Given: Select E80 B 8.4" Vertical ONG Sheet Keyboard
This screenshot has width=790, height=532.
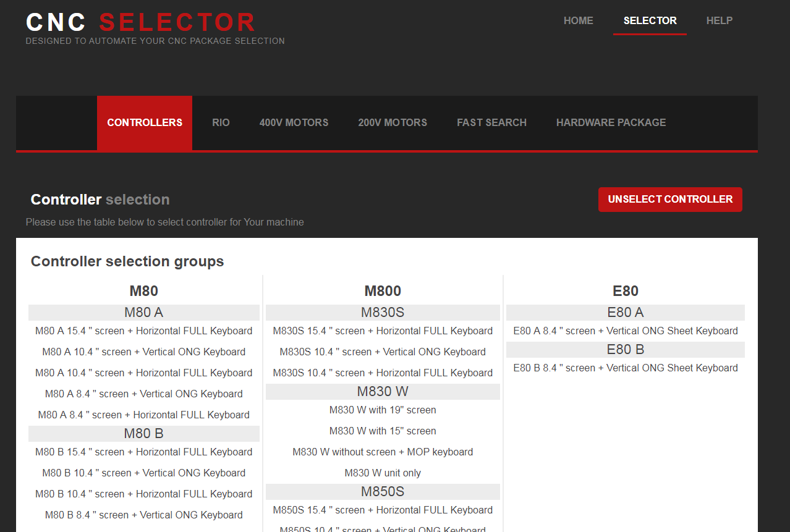Looking at the screenshot, I should (626, 368).
